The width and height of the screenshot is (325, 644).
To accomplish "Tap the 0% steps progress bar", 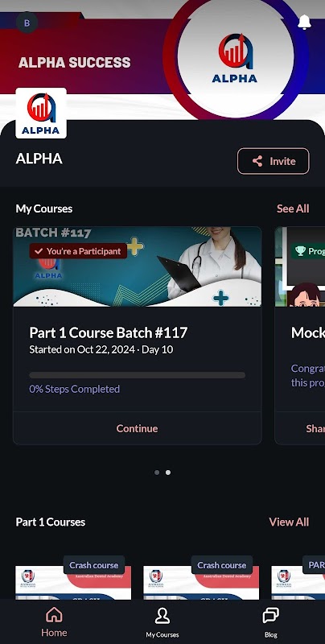I will click(x=137, y=375).
